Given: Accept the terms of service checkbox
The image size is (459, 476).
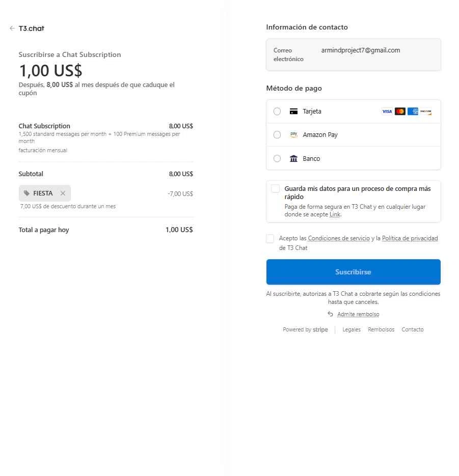Looking at the screenshot, I should (270, 239).
